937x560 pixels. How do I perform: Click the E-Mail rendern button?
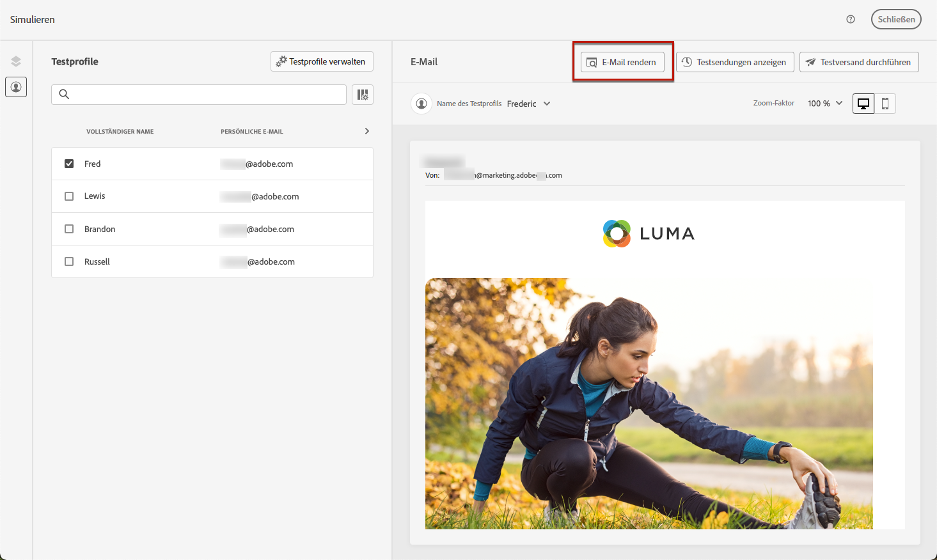tap(622, 62)
